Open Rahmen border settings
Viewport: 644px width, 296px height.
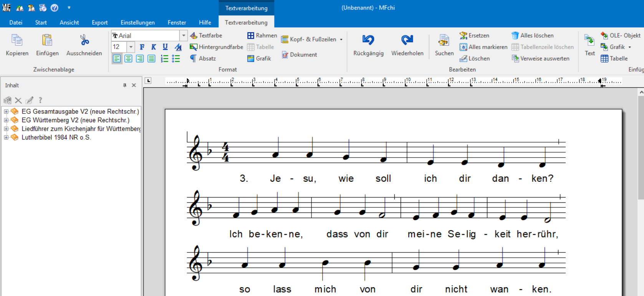tap(262, 35)
